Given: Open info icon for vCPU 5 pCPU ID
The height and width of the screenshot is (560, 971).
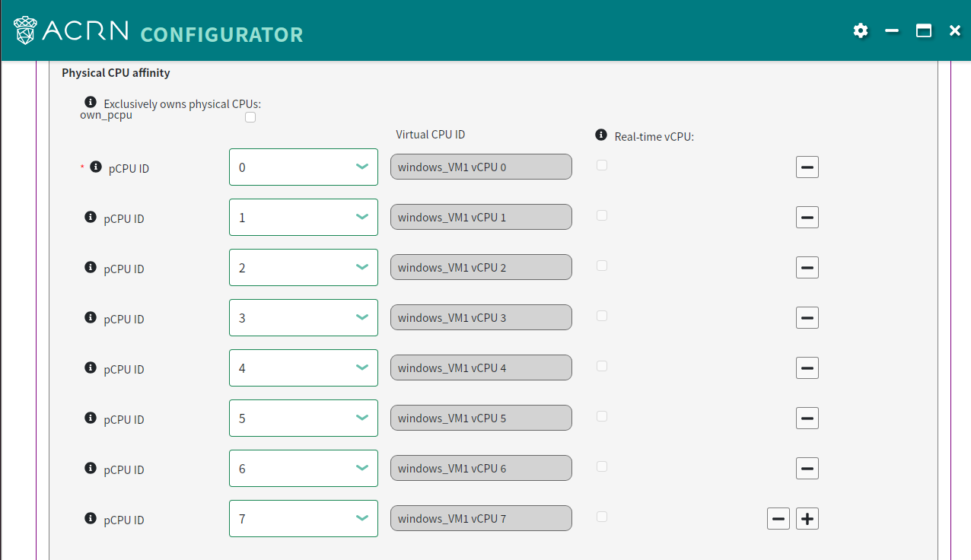Looking at the screenshot, I should (91, 418).
